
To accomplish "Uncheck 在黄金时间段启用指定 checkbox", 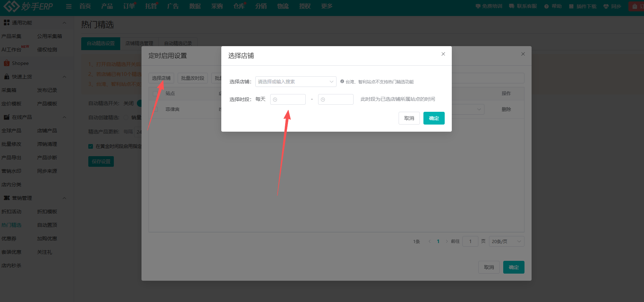I will click(91, 146).
